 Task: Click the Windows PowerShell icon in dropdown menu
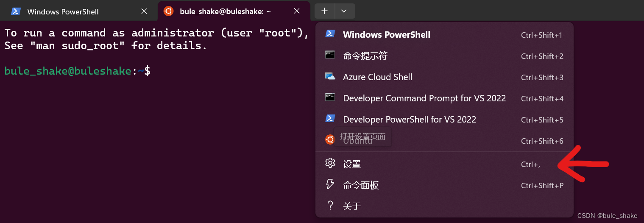(330, 34)
